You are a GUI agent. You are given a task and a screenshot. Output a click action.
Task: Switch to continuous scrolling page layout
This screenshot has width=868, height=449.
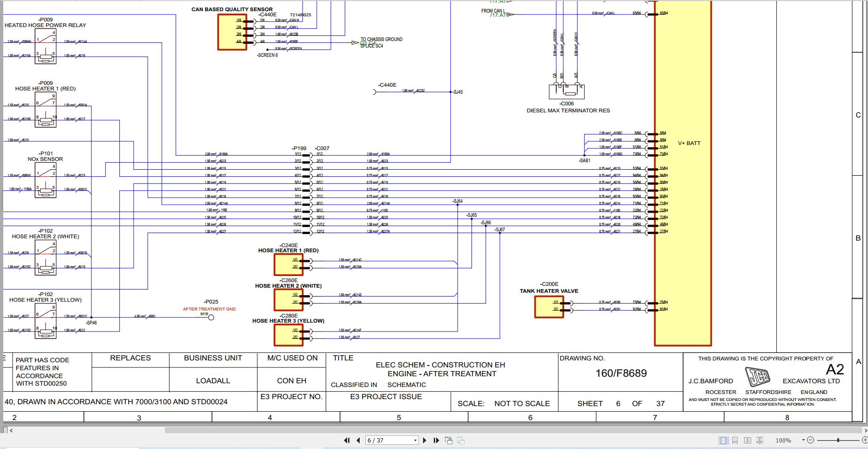coord(735,440)
